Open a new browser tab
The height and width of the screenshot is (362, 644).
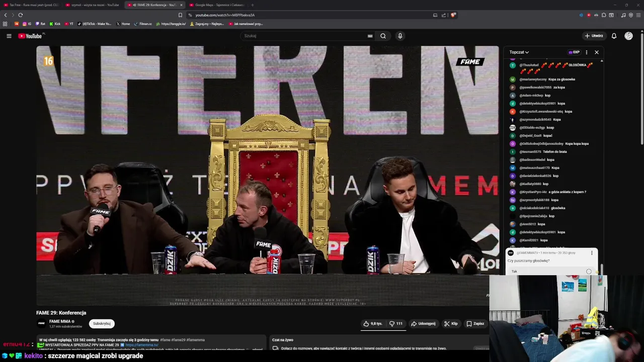pos(252,5)
